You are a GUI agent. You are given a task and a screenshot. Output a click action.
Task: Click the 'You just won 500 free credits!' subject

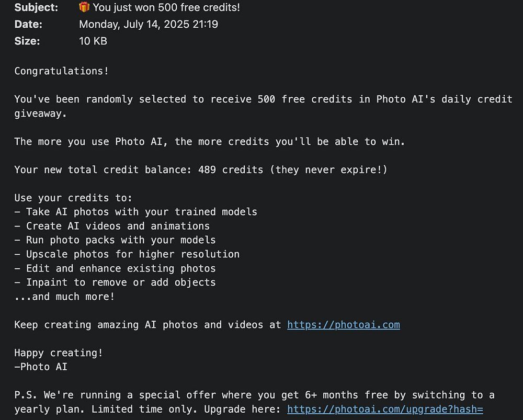coord(166,7)
